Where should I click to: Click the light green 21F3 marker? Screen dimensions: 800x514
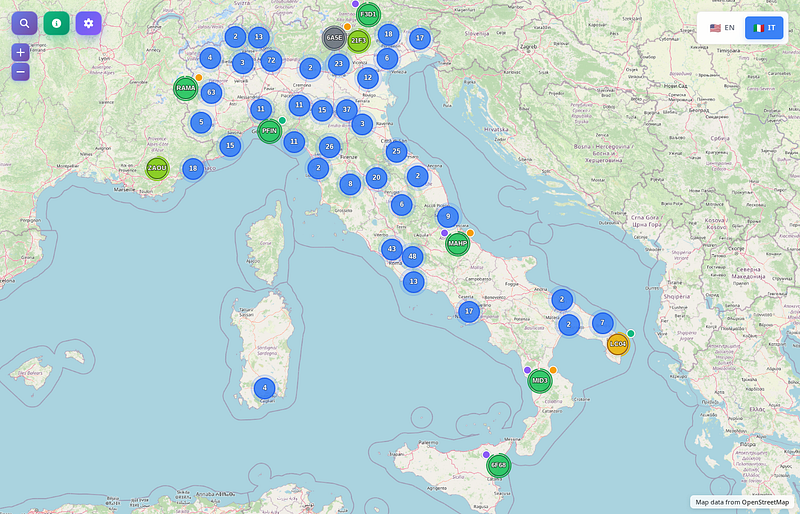click(358, 41)
